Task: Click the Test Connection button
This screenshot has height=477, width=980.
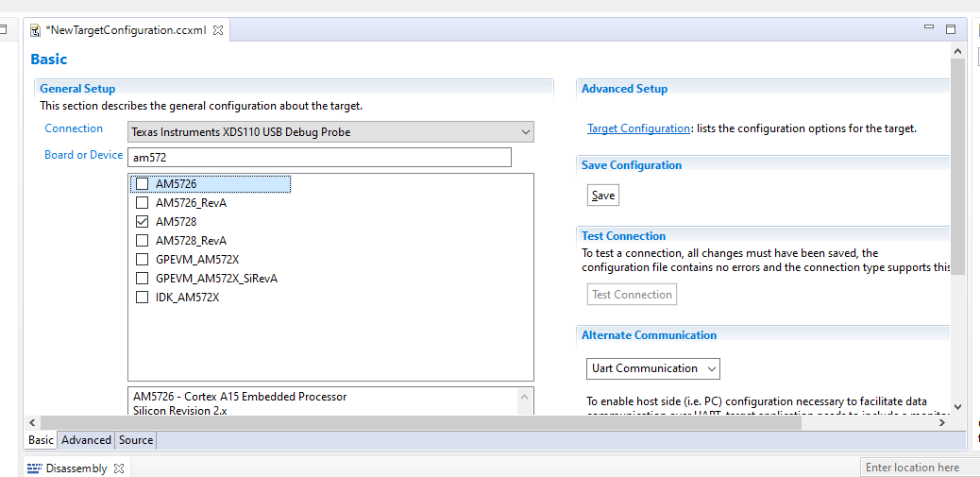Action: 632,295
